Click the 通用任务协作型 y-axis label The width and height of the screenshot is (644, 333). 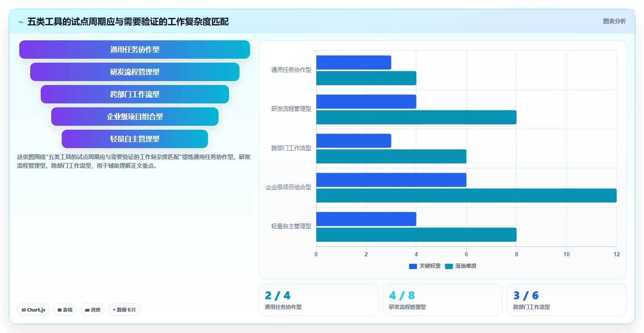pyautogui.click(x=291, y=70)
